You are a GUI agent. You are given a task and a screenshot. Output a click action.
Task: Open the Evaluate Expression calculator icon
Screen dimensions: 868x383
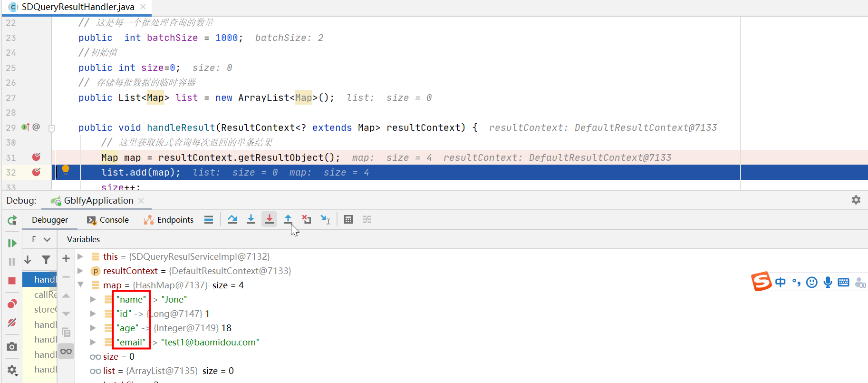coord(348,219)
